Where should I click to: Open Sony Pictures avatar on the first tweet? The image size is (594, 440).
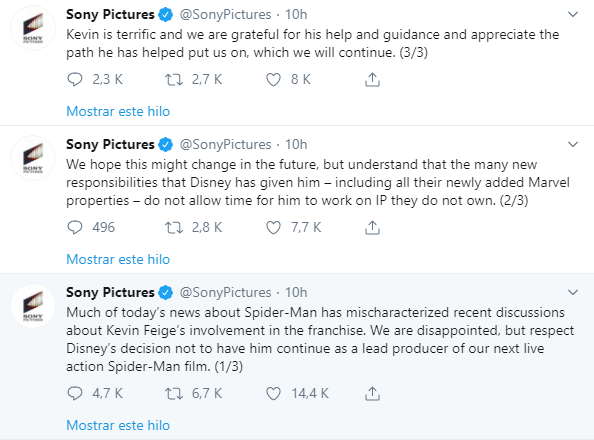coord(33,28)
